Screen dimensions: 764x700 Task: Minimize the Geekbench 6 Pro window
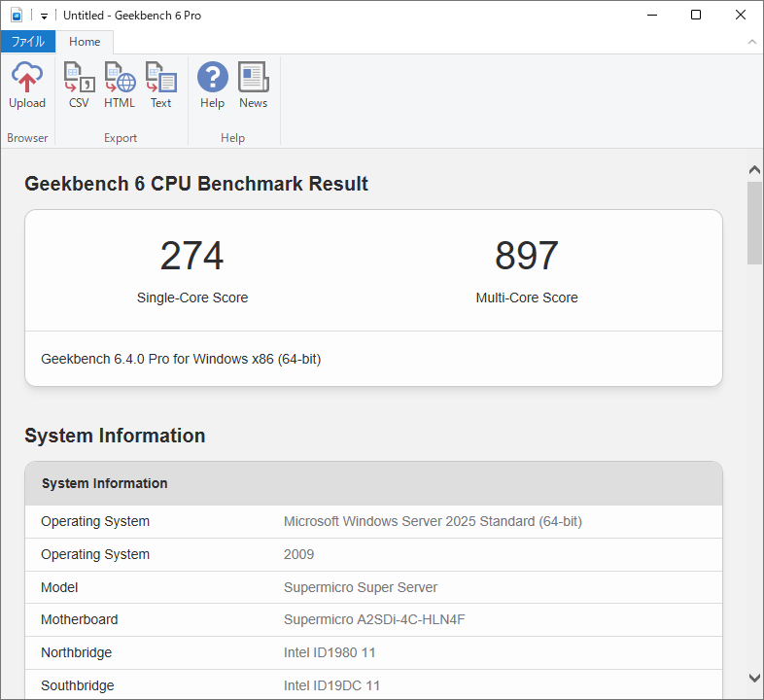point(650,16)
